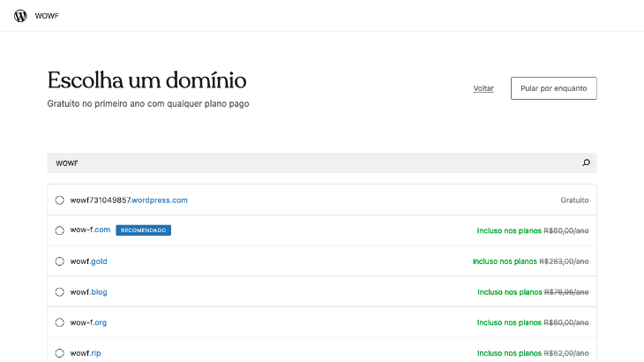Focus the domain search field containing WOWF
This screenshot has height=362, width=644.
coord(322,163)
